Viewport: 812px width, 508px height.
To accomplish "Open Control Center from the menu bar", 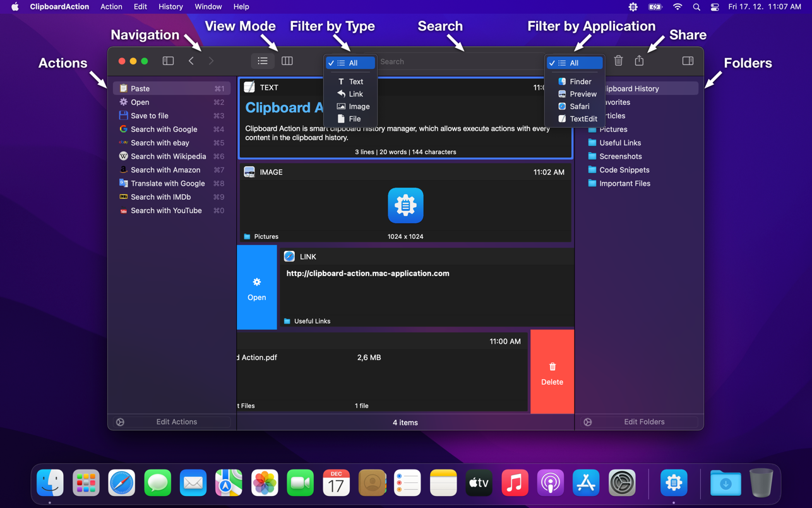I will [x=715, y=7].
